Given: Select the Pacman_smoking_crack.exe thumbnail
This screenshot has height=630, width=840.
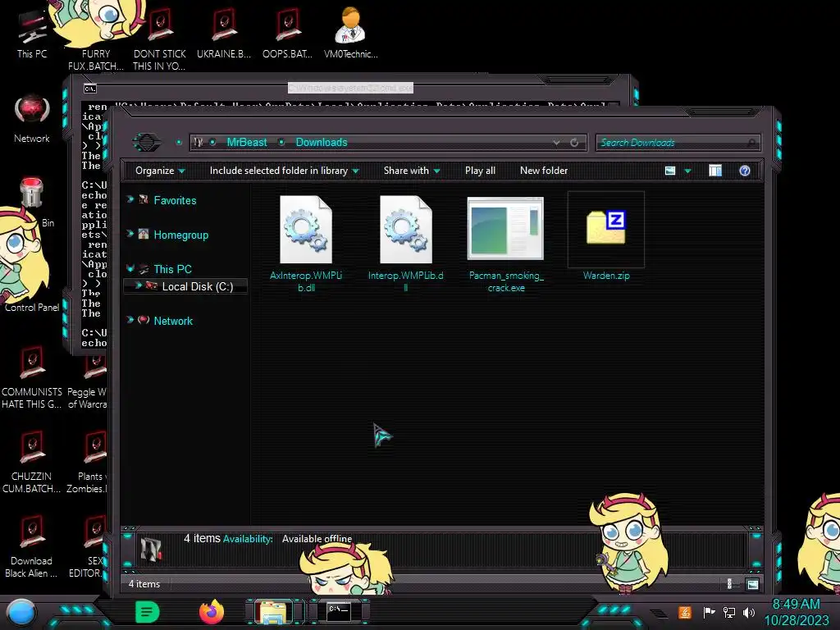Looking at the screenshot, I should click(x=505, y=228).
